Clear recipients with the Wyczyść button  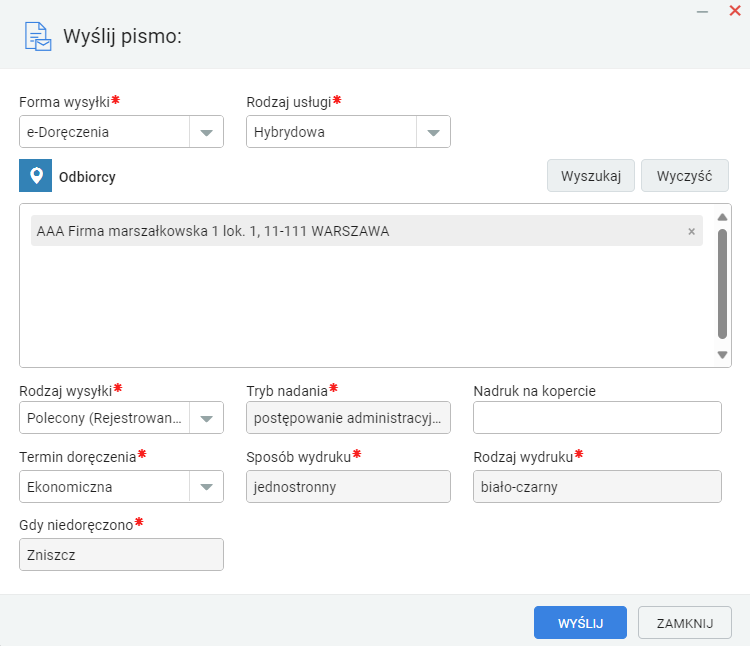684,176
